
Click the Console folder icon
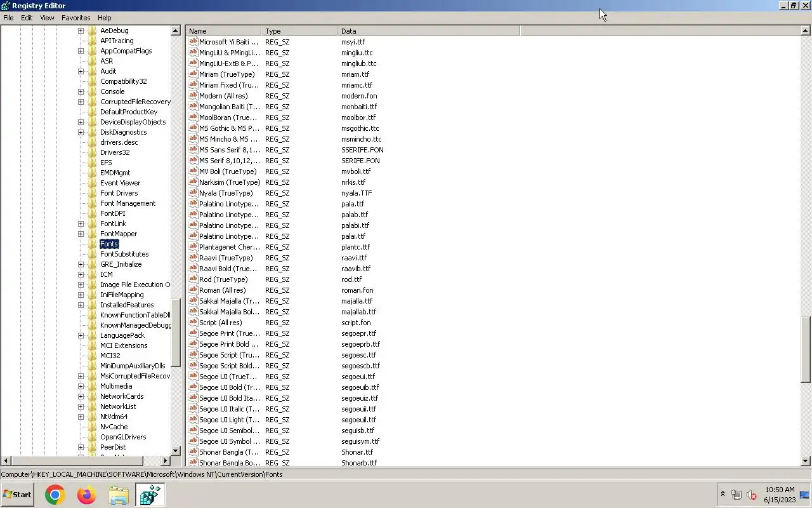pos(93,91)
